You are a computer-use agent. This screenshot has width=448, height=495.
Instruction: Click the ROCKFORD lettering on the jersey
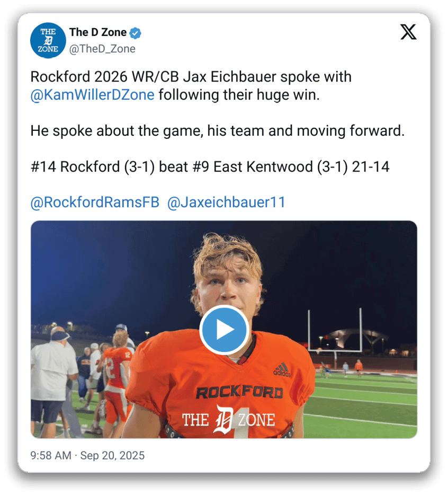pos(239,392)
